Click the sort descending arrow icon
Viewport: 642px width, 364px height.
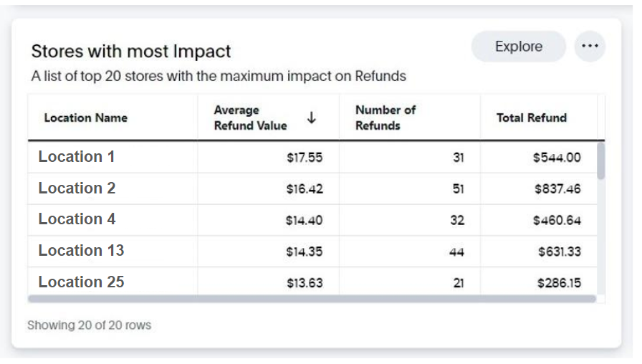[312, 118]
